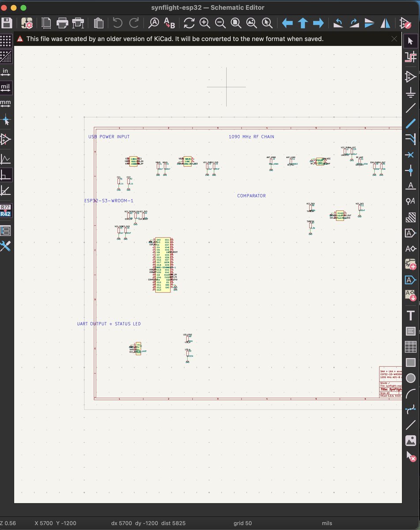Navigate back in sheet history
The image size is (420, 530).
click(x=287, y=23)
